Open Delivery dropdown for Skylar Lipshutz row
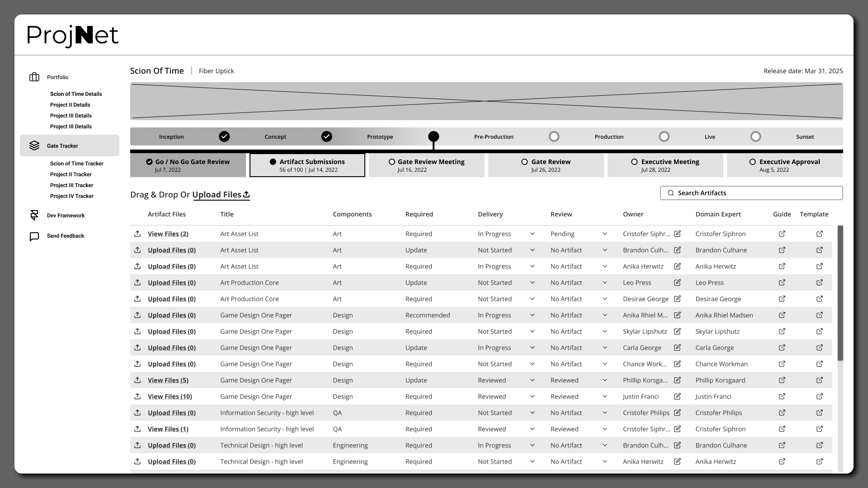The height and width of the screenshot is (488, 868). point(532,331)
